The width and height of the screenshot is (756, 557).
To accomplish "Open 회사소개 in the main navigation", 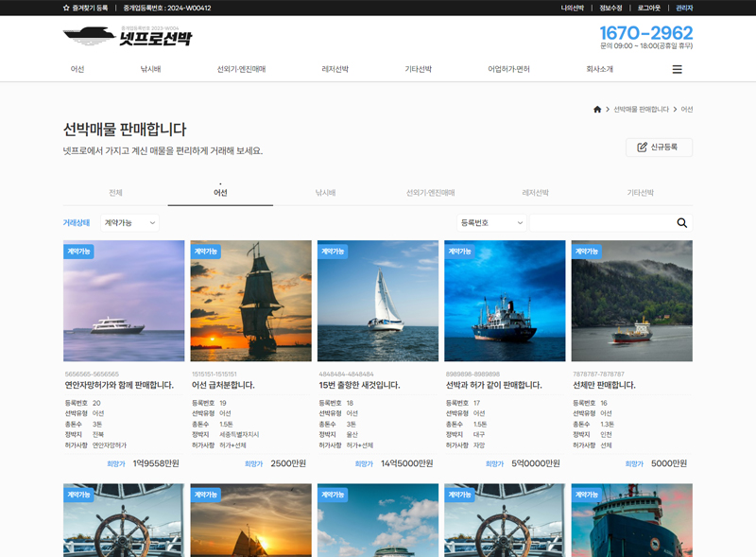I will pos(599,69).
